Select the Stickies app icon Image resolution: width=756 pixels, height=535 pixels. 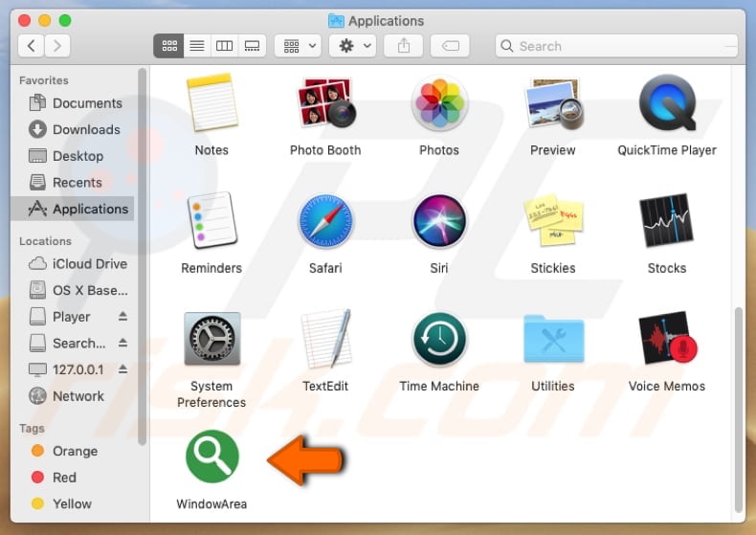[553, 220]
